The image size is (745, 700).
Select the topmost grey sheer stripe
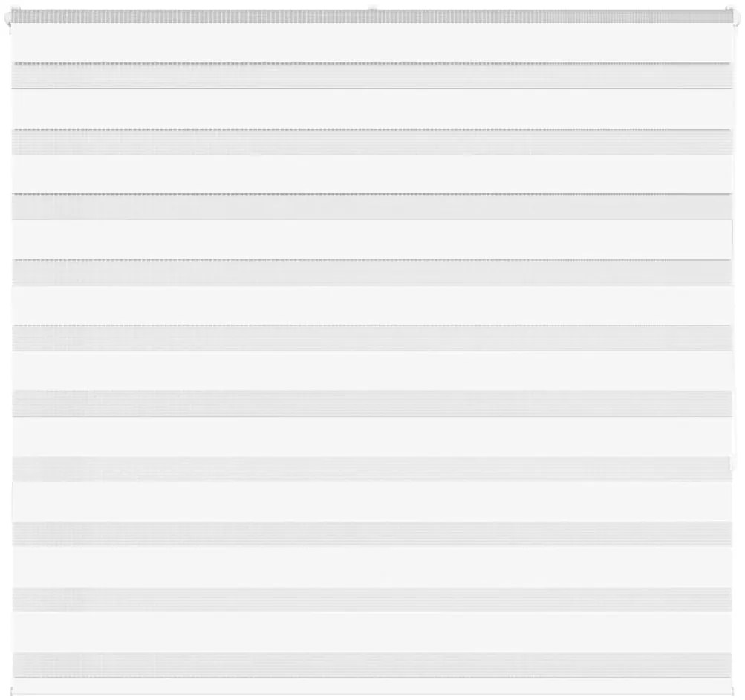tap(372, 76)
